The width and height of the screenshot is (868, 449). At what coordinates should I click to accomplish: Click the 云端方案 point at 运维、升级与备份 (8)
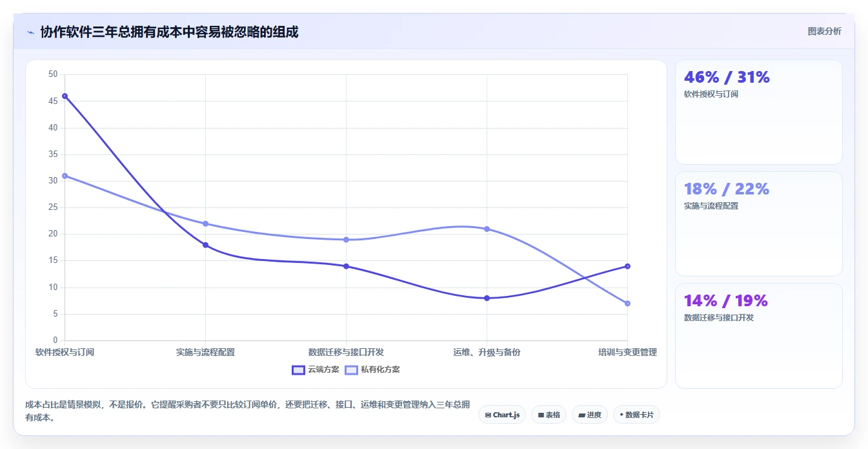487,298
